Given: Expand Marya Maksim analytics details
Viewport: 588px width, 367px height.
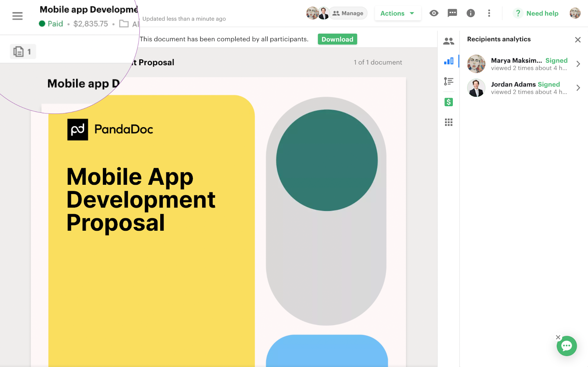Looking at the screenshot, I should point(578,64).
